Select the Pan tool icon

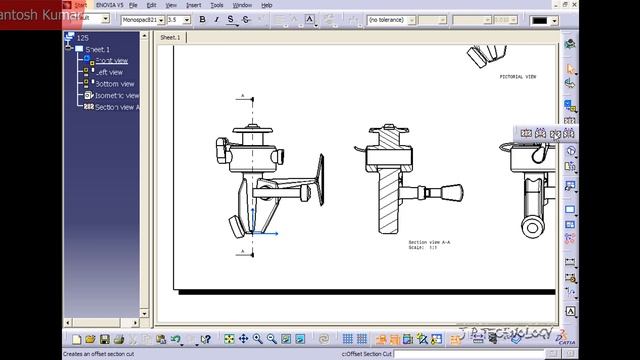tap(244, 339)
